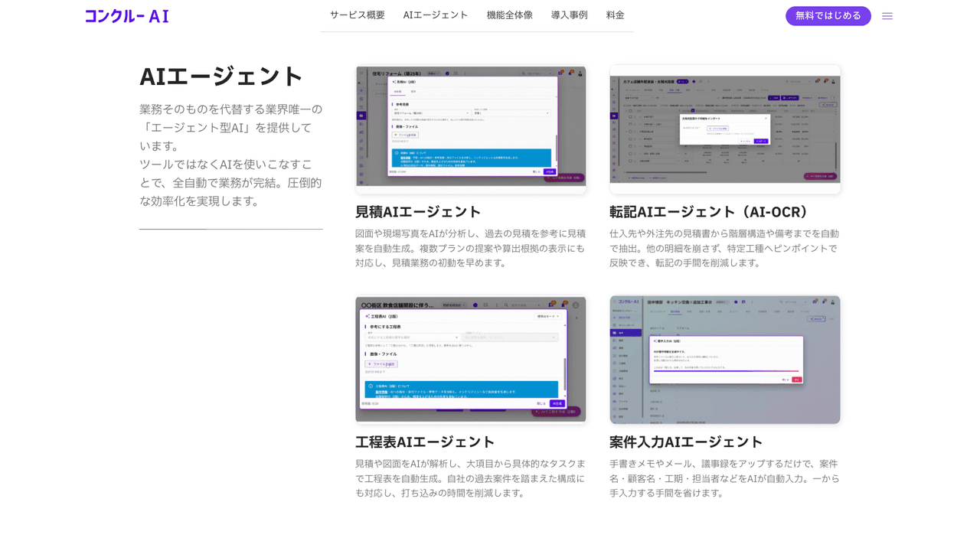This screenshot has width=980, height=551.
Task: Click the 工程表AIエージェント heading
Action: (425, 442)
